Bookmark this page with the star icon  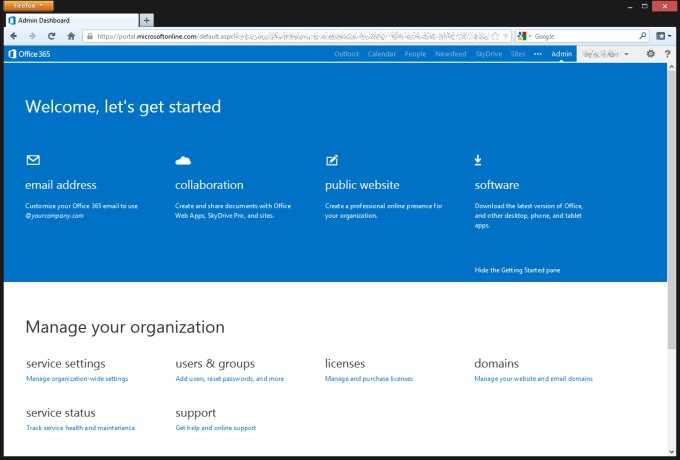point(495,36)
